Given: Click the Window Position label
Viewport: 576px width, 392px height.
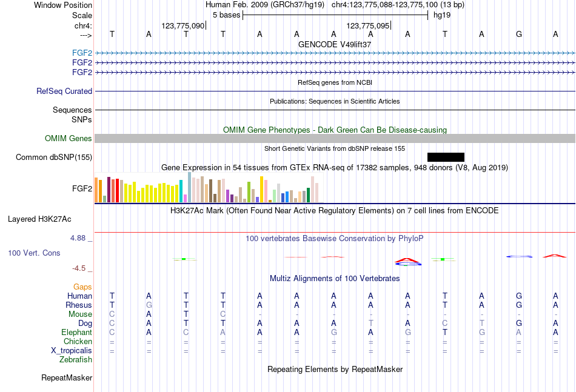Looking at the screenshot, I should pyautogui.click(x=63, y=5).
